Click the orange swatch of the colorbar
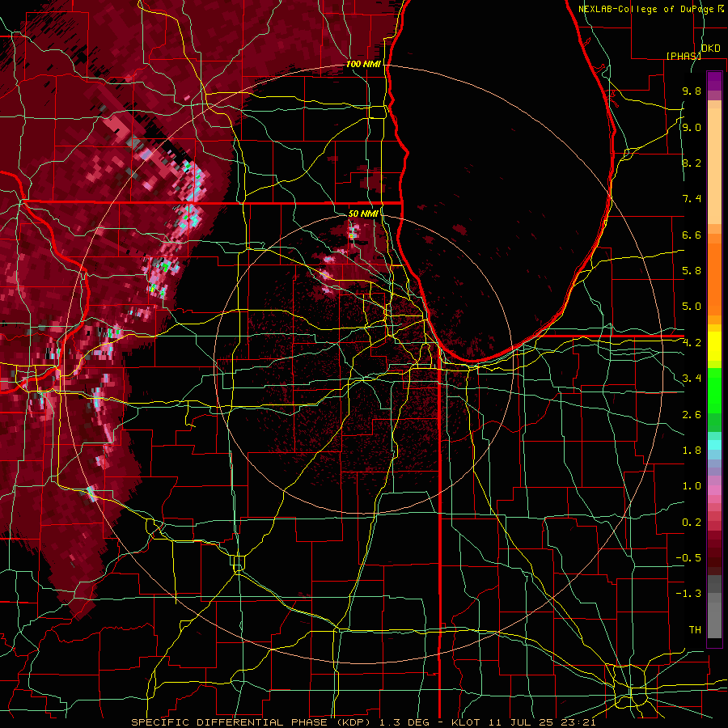Viewport: 728px width, 728px height. [x=714, y=278]
